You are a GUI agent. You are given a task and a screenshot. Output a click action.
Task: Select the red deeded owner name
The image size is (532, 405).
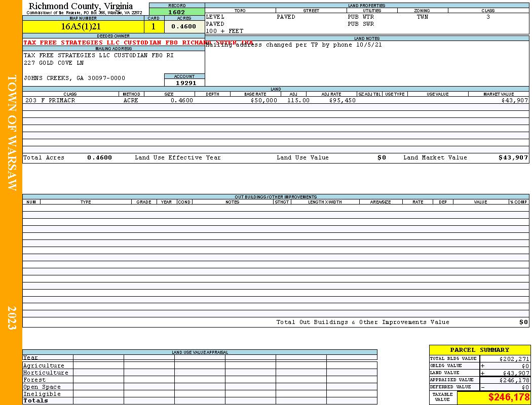point(138,43)
